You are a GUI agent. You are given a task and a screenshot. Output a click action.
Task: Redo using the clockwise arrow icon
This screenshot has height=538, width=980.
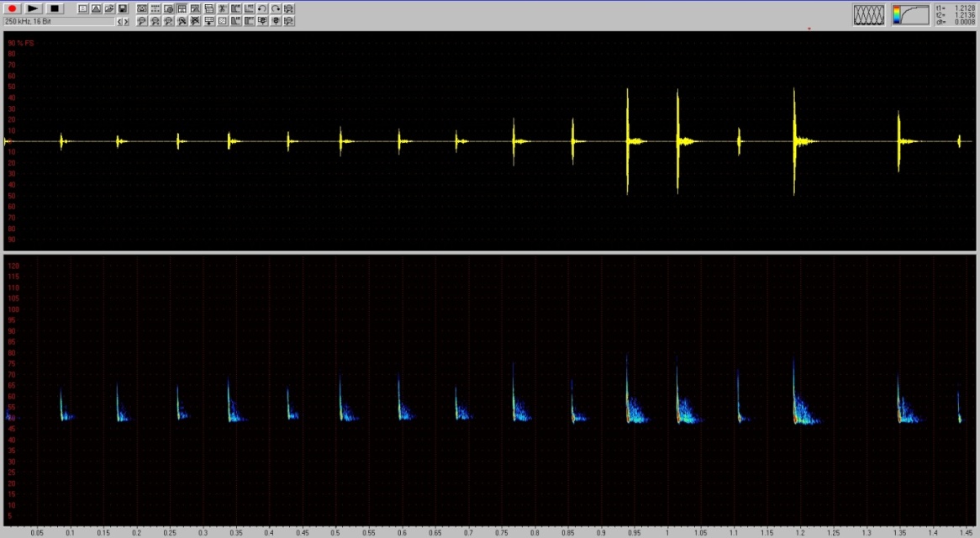tap(276, 8)
